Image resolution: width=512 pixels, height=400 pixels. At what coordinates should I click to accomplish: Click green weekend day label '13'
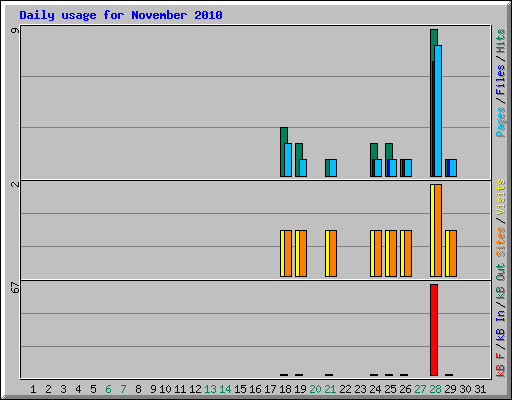[210, 389]
